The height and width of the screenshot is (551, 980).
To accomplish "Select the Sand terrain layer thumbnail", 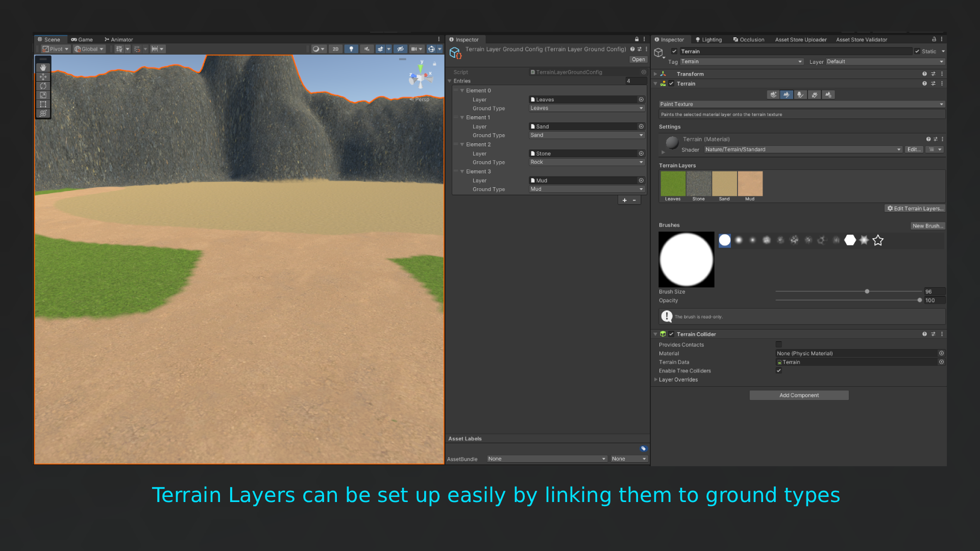I will (724, 184).
